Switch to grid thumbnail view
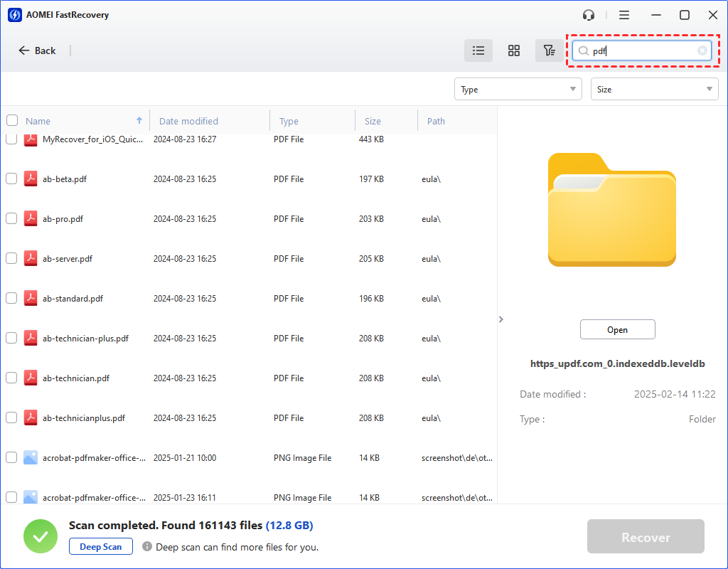Screen dimensions: 728x569 514,50
